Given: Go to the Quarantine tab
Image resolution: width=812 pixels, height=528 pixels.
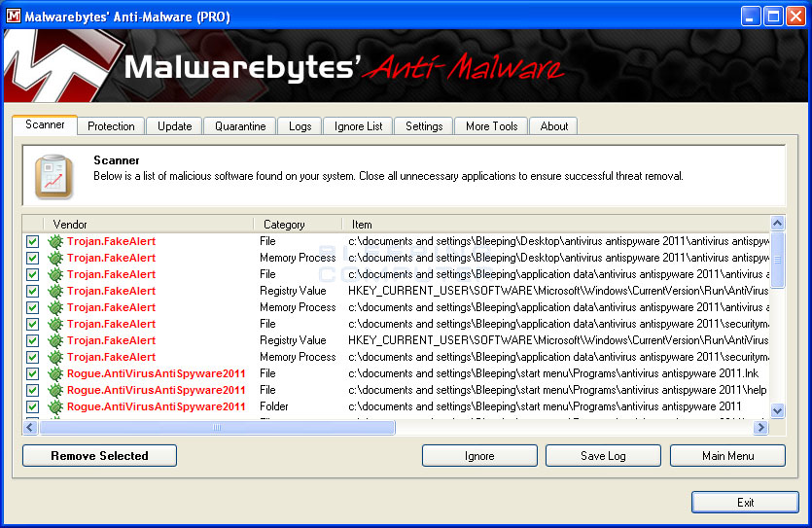Looking at the screenshot, I should pyautogui.click(x=240, y=126).
